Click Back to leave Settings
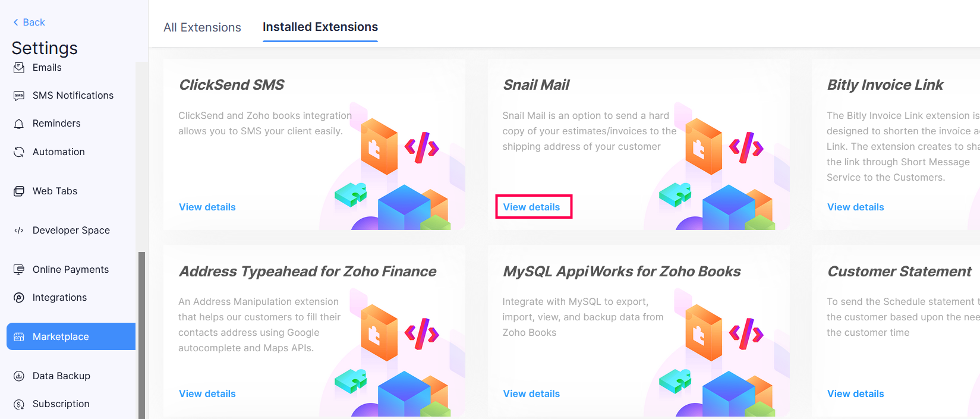The width and height of the screenshot is (980, 419). pyautogui.click(x=27, y=22)
